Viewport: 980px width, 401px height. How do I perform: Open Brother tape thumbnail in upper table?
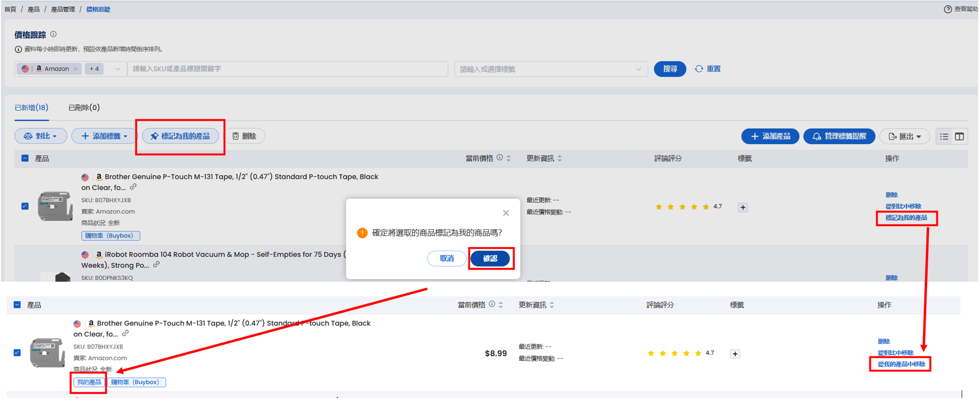pos(55,206)
